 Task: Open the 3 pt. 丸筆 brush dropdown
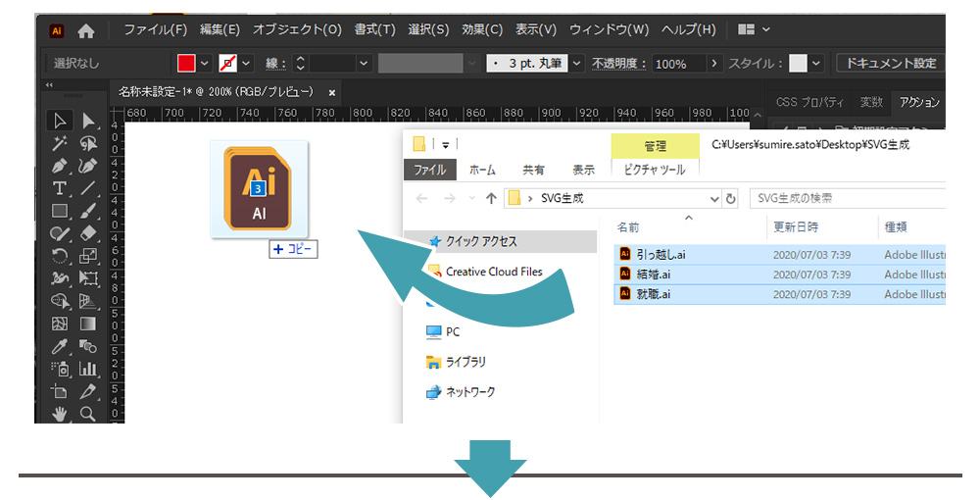(577, 63)
